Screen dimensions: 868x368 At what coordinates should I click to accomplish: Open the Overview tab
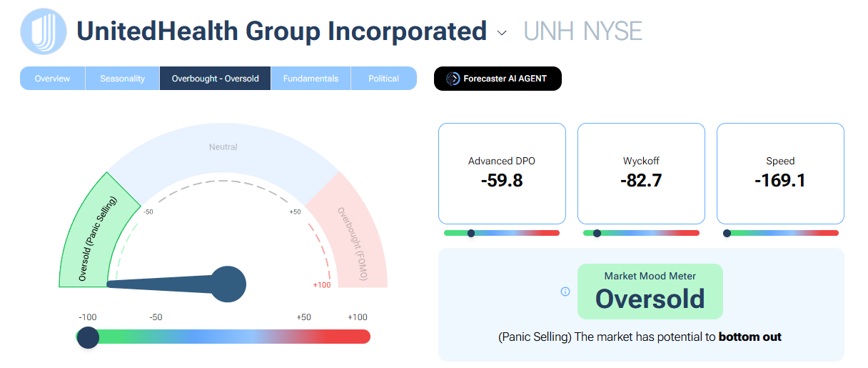click(52, 79)
